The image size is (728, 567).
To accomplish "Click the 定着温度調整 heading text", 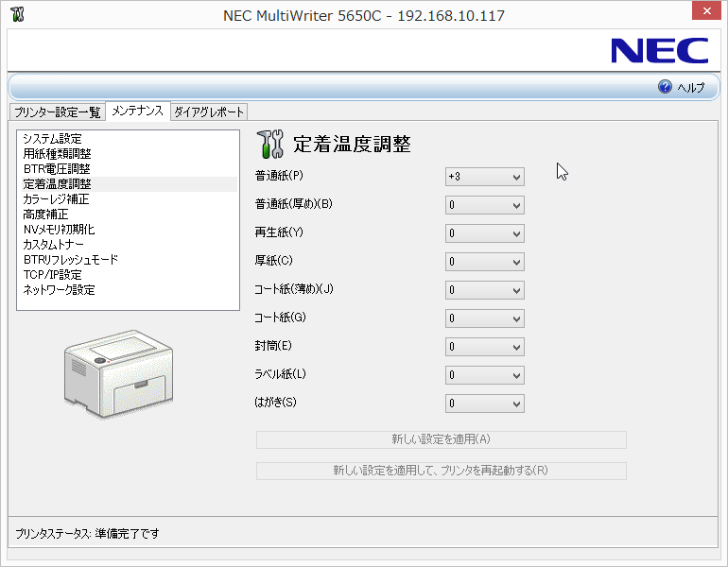I will pos(352,144).
